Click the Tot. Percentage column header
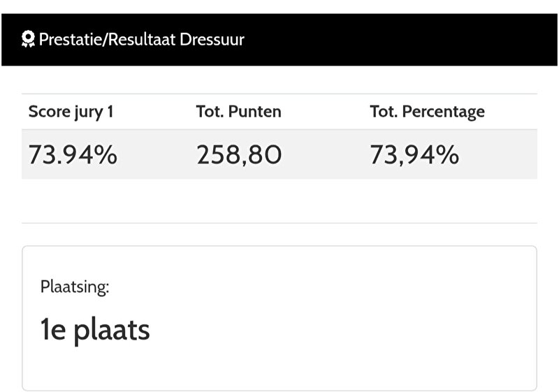 click(x=427, y=112)
